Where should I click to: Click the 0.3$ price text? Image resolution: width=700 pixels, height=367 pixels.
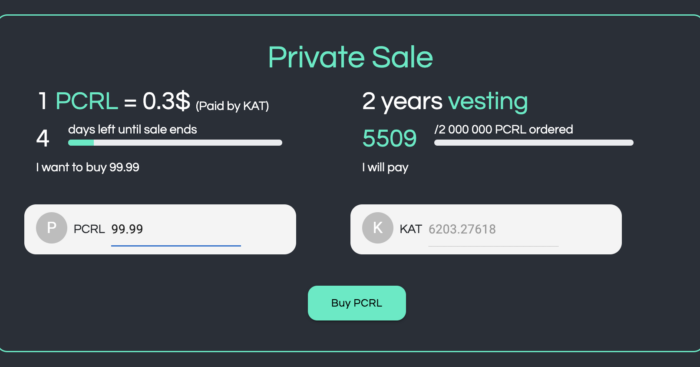[x=166, y=101]
